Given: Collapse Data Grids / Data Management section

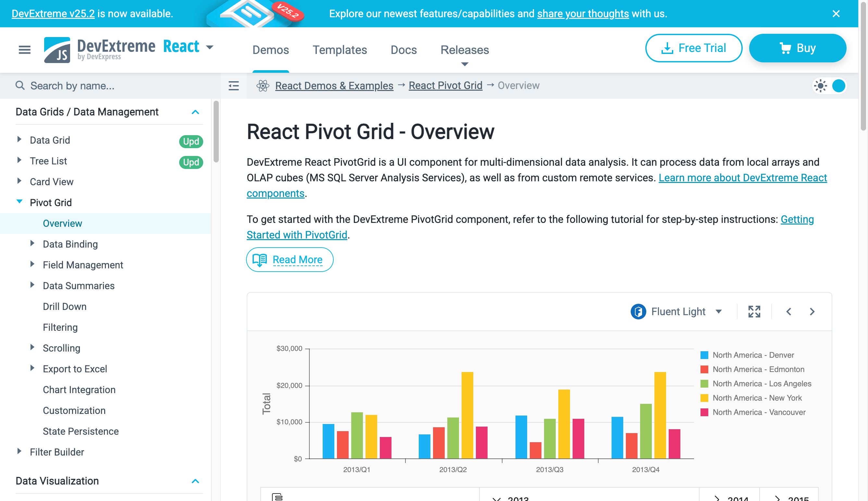Looking at the screenshot, I should tap(195, 112).
